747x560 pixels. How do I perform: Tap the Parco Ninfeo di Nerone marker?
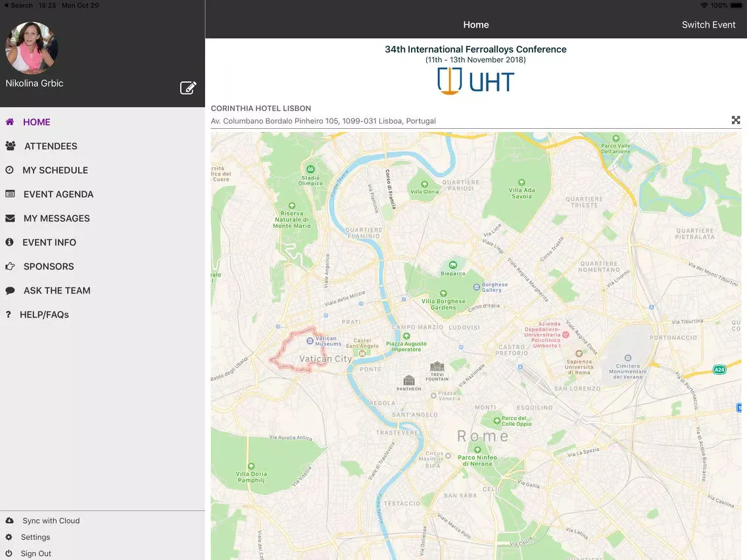tap(477, 450)
